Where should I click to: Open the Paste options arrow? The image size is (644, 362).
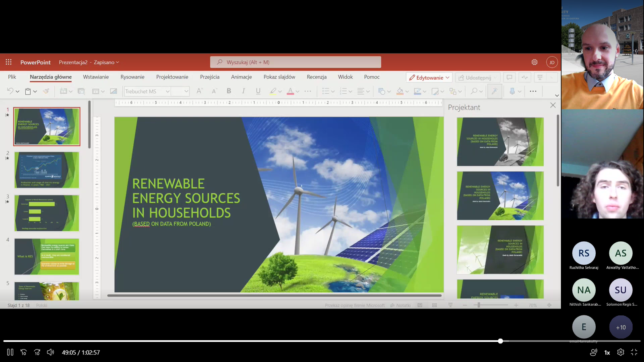pyautogui.click(x=35, y=92)
